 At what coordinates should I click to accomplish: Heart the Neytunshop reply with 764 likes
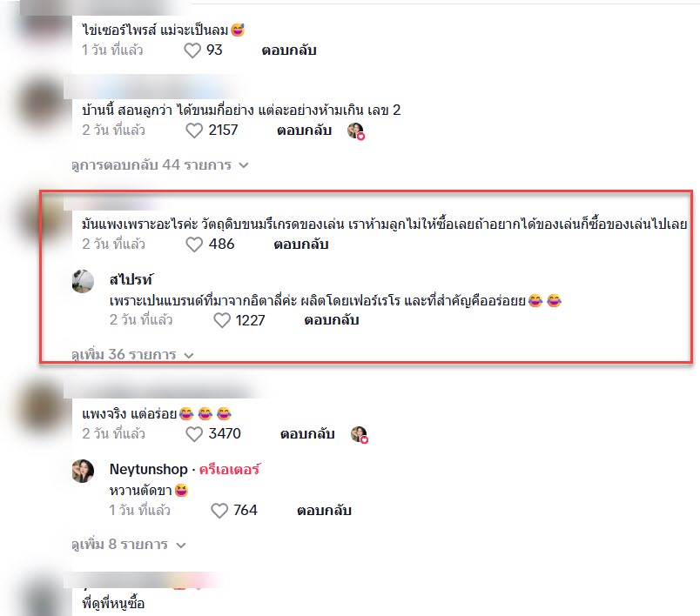(x=219, y=511)
